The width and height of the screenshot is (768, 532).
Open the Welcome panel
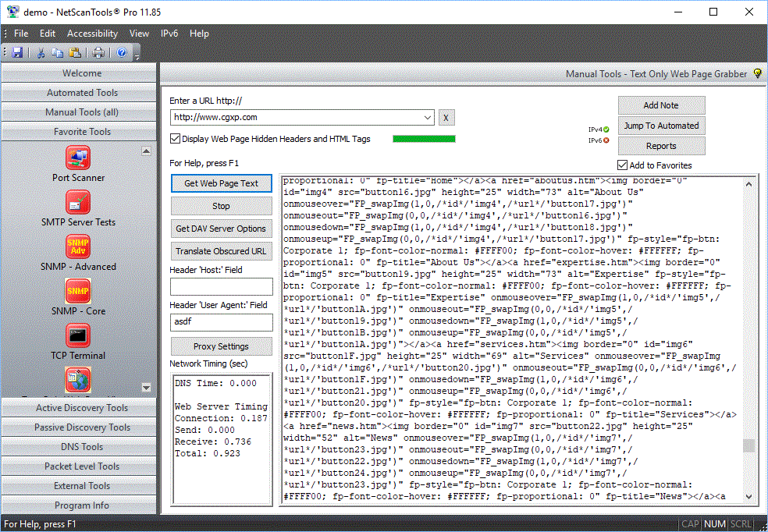(x=79, y=73)
